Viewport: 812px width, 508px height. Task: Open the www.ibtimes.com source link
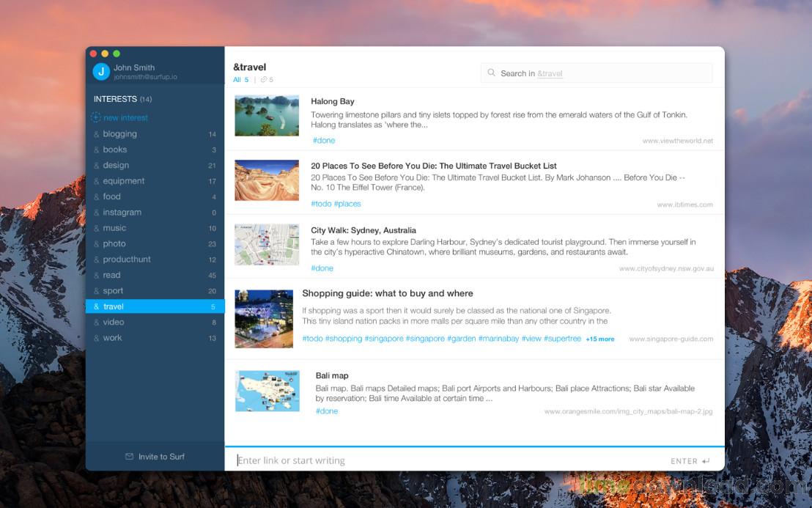684,205
